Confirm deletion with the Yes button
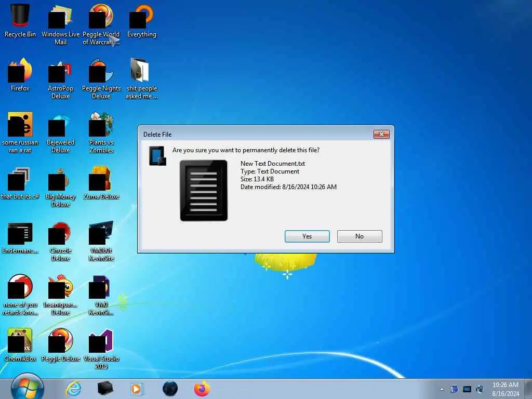The image size is (532, 399). point(307,236)
